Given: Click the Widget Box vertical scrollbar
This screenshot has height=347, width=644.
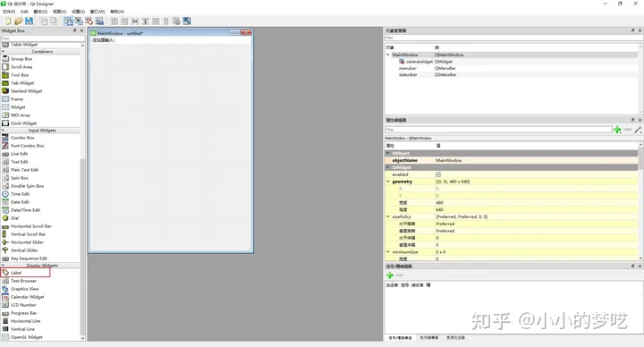Looking at the screenshot, I should click(x=82, y=191).
